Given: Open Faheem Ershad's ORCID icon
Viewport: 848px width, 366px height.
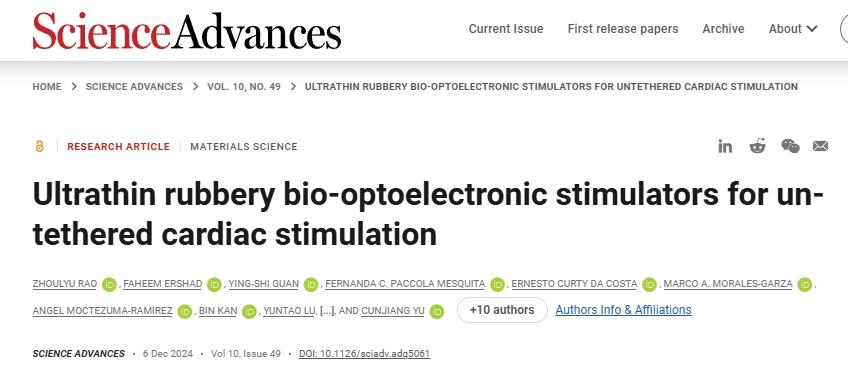Looking at the screenshot, I should click(x=214, y=284).
